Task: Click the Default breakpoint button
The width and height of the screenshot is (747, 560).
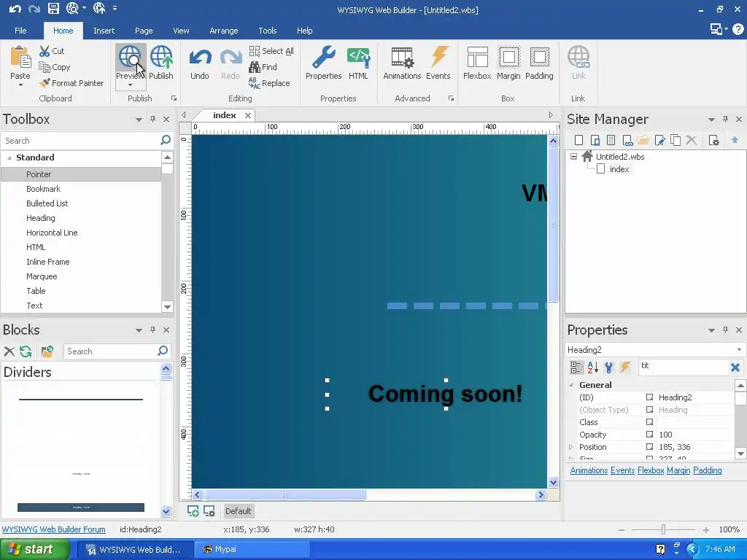Action: pyautogui.click(x=239, y=511)
